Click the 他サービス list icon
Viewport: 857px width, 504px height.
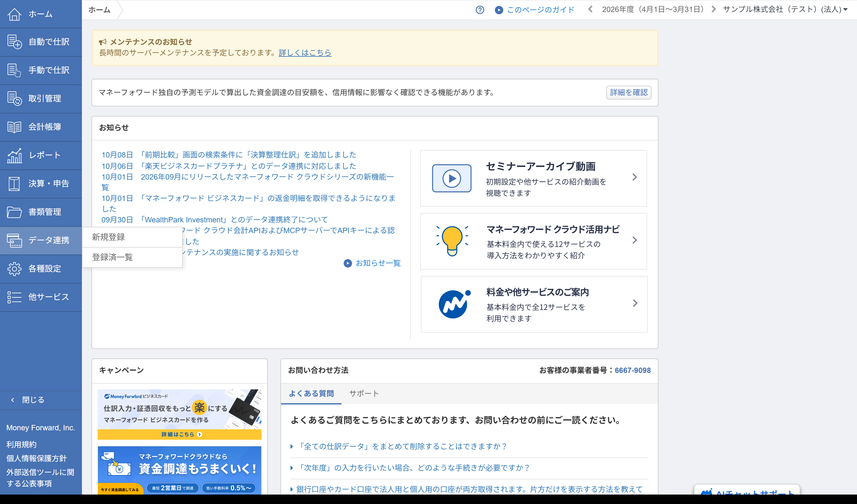click(x=14, y=297)
